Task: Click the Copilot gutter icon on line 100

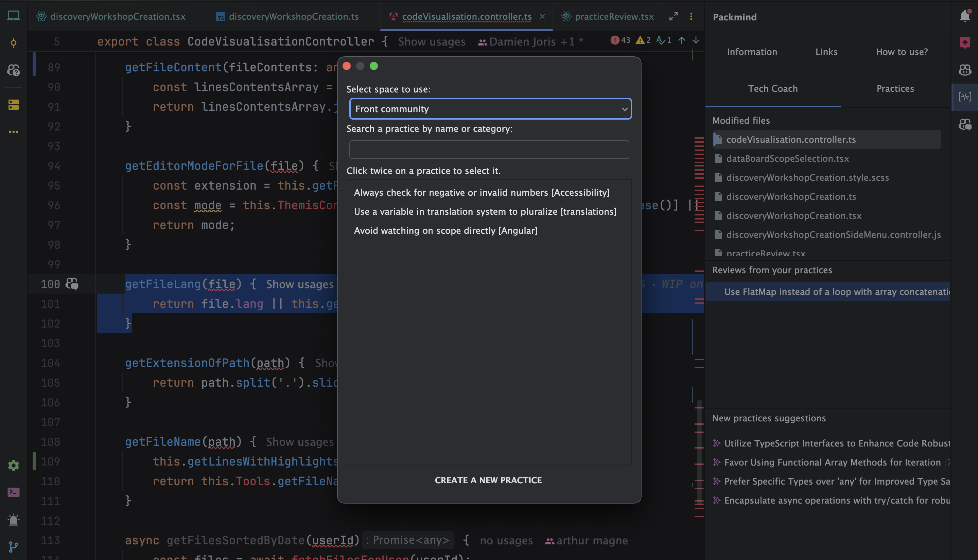Action: [72, 284]
